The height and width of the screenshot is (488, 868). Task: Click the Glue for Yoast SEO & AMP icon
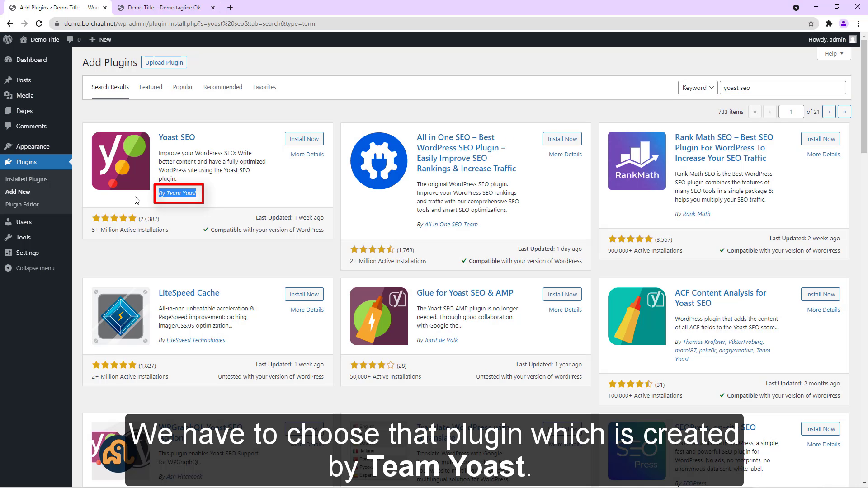click(x=379, y=316)
